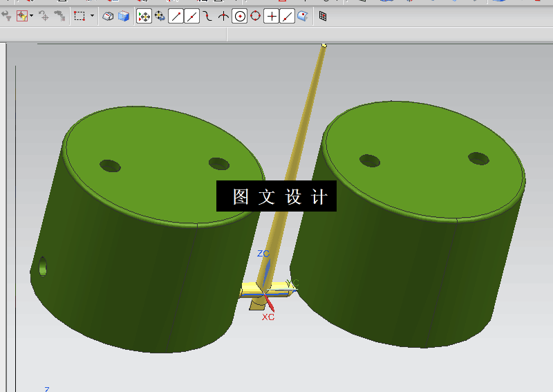Open the rectangle selection dropdown arrow
The height and width of the screenshot is (392, 553).
pyautogui.click(x=92, y=16)
